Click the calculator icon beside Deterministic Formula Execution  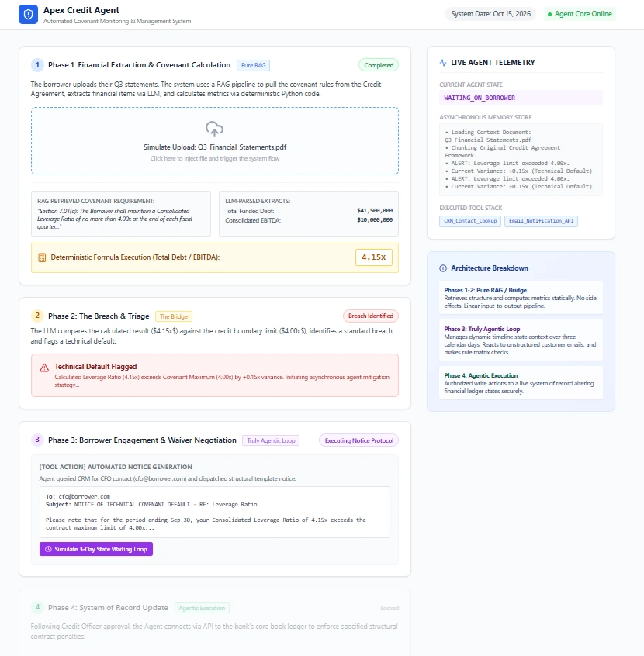coord(42,257)
